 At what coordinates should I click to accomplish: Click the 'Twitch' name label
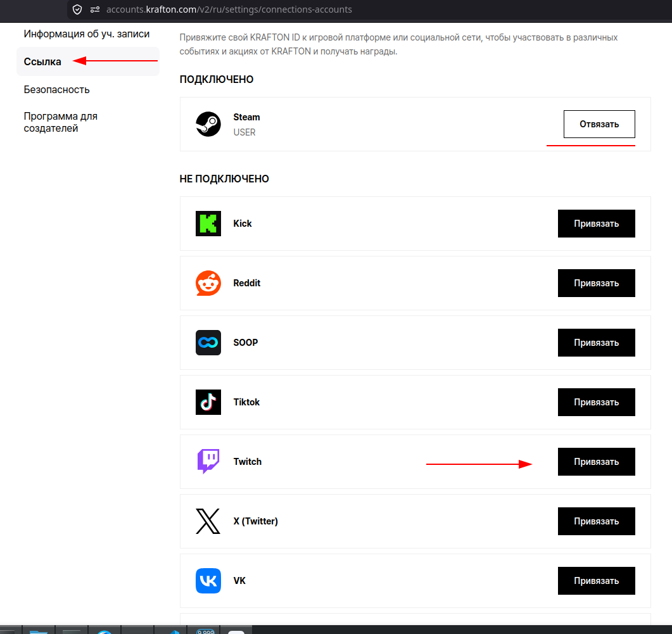pyautogui.click(x=247, y=462)
